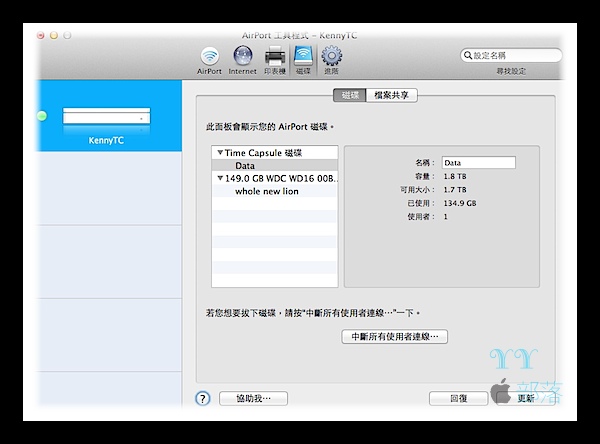The image size is (600, 444).
Task: Click the used value 134.9 GB
Action: click(x=460, y=203)
